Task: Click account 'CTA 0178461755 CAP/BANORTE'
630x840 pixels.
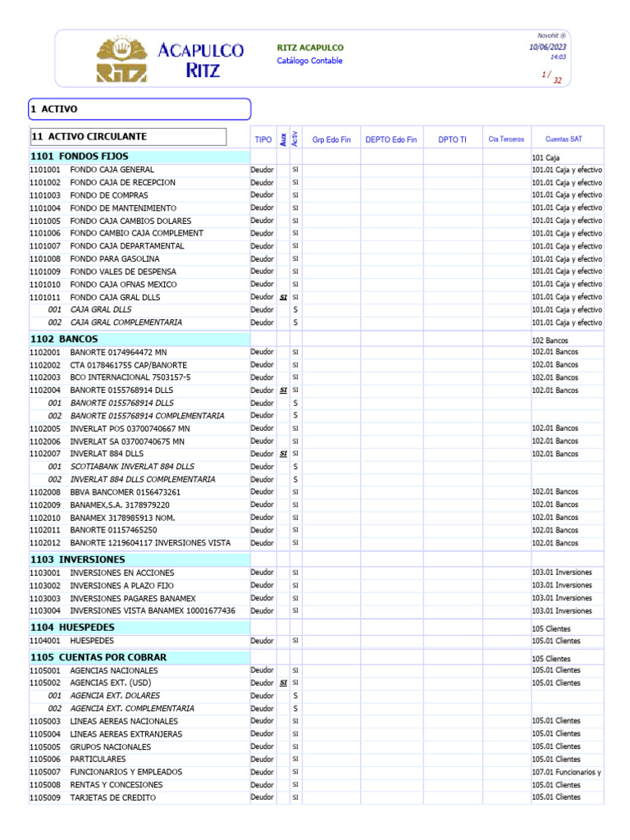Action: coord(129,365)
